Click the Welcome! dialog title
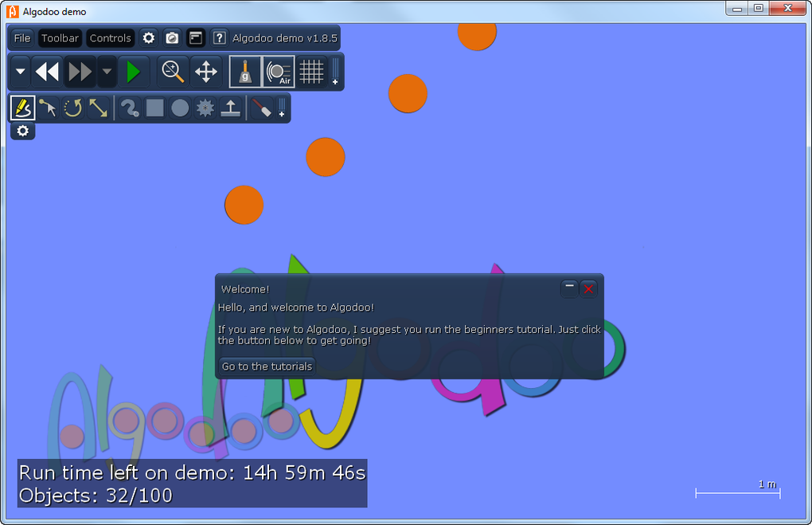 point(245,289)
